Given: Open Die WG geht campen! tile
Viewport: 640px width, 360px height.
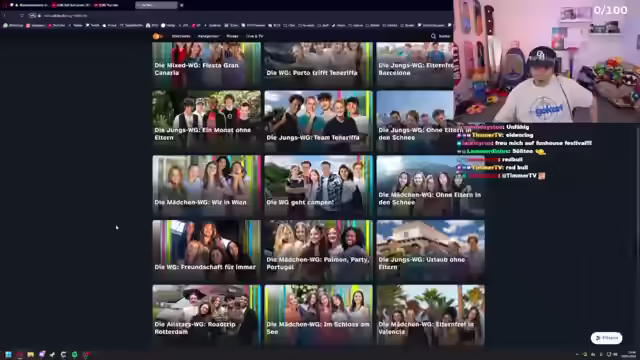Looking at the screenshot, I should tap(318, 186).
